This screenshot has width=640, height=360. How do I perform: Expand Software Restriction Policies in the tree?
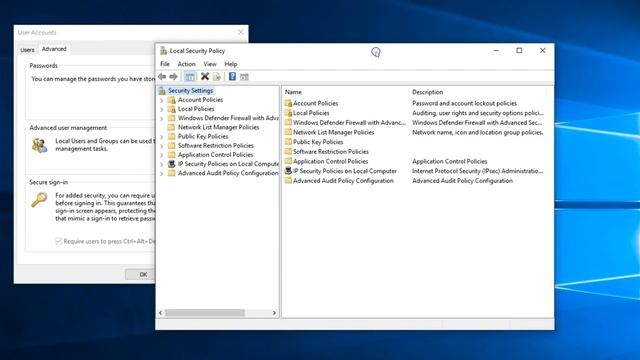162,146
